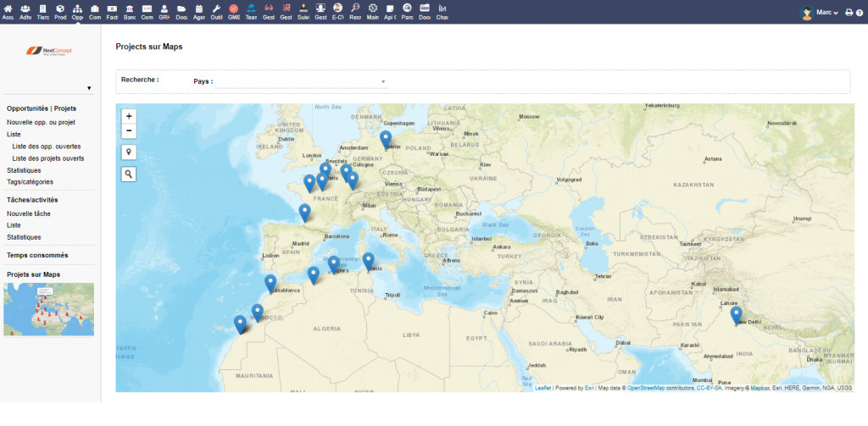Open the Produits box icon
868x426 pixels.
pos(60,8)
